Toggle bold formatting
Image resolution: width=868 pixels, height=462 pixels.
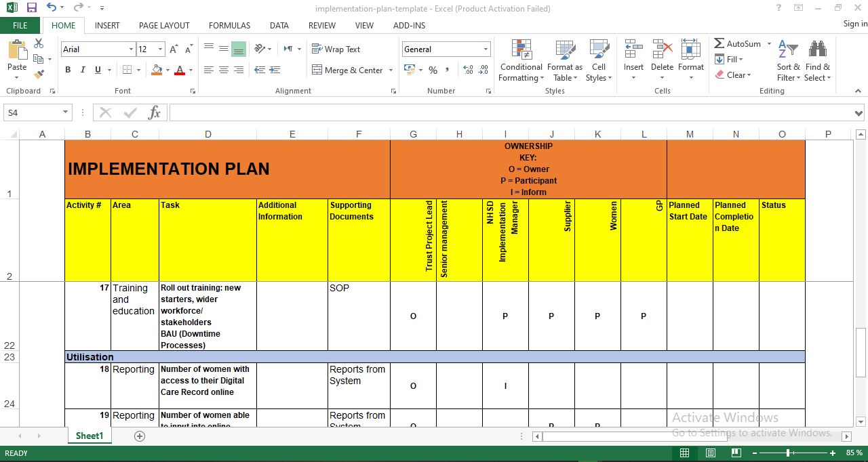click(x=67, y=70)
